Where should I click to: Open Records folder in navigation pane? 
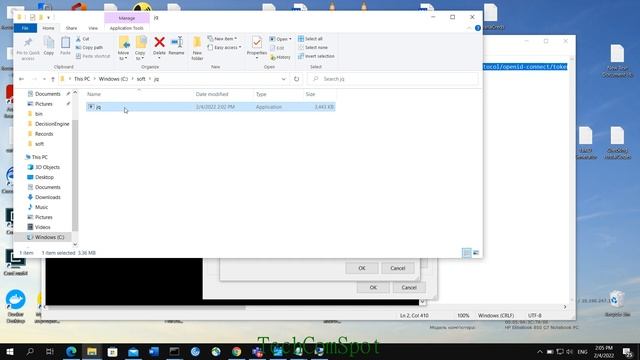pyautogui.click(x=44, y=134)
